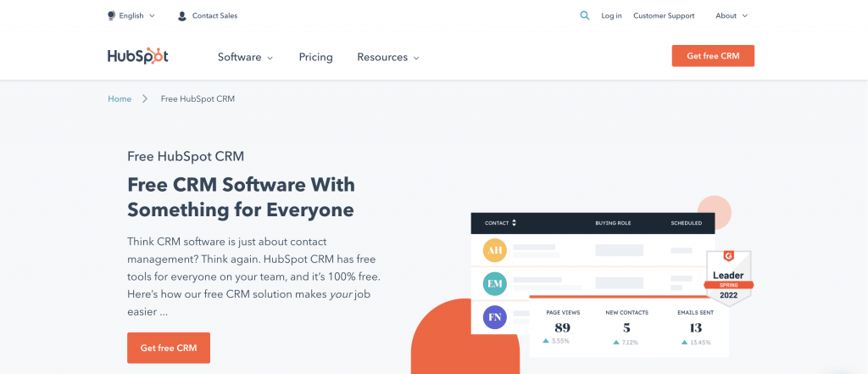The height and width of the screenshot is (374, 868).
Task: Click the Free HubSpot CRM subtitle
Action: [186, 156]
